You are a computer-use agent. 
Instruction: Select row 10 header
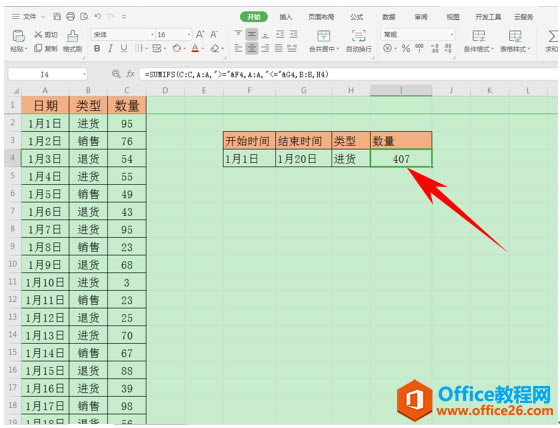[13, 264]
